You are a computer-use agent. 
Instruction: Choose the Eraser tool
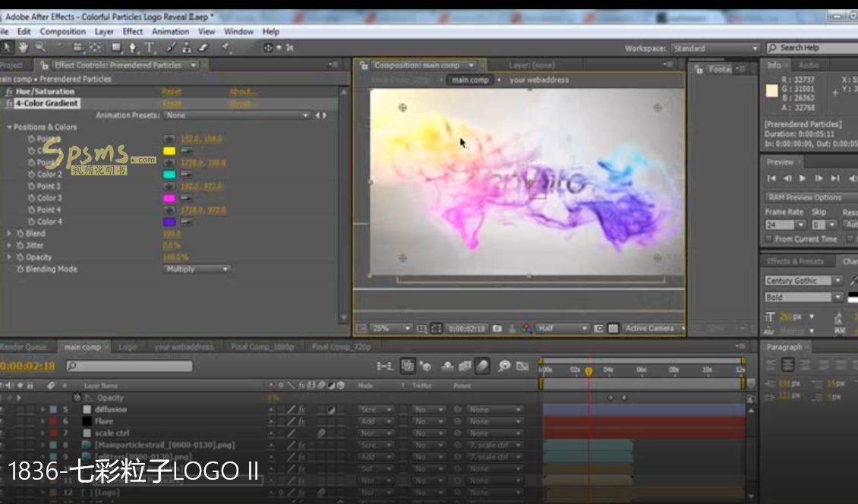pyautogui.click(x=203, y=48)
